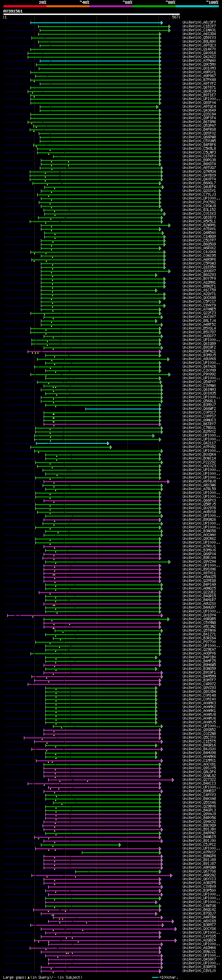Select hit label UniRef100_C7YLJ3
Screen dimensions: 222x980
[x=199, y=194]
